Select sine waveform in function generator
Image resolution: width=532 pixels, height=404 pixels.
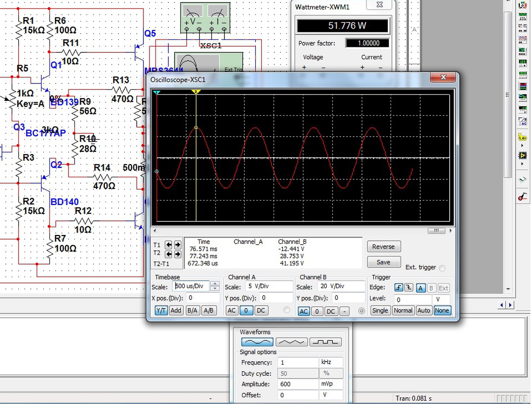point(257,342)
